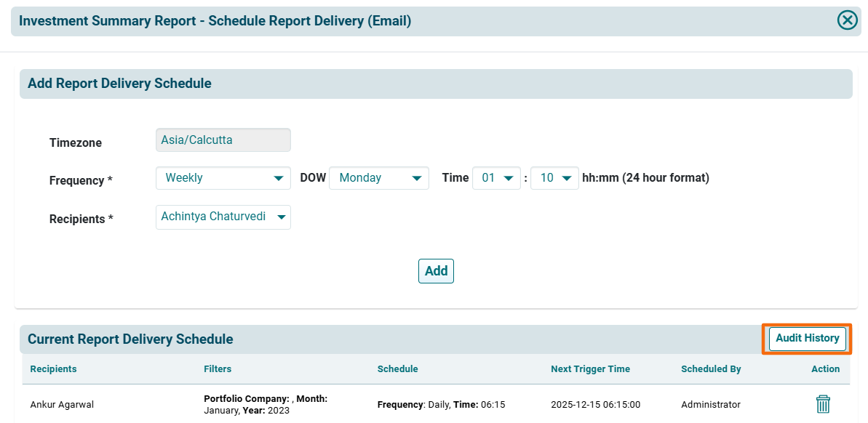Click the Next Trigger Time column header
The height and width of the screenshot is (423, 868).
pyautogui.click(x=590, y=369)
